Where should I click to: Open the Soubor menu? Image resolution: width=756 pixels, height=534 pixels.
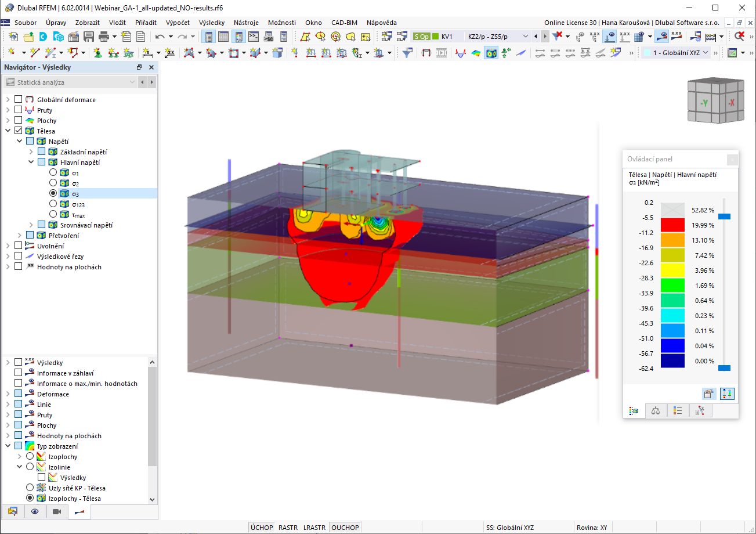(x=26, y=23)
